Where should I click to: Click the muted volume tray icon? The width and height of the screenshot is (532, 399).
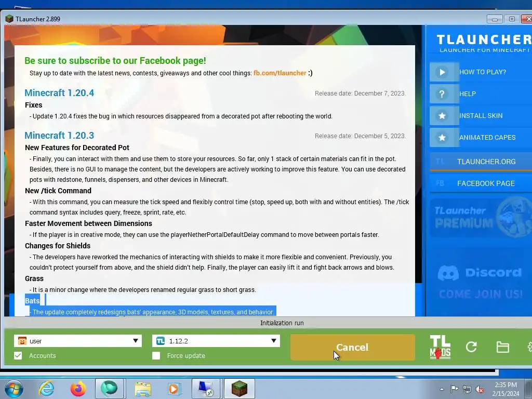pos(480,389)
